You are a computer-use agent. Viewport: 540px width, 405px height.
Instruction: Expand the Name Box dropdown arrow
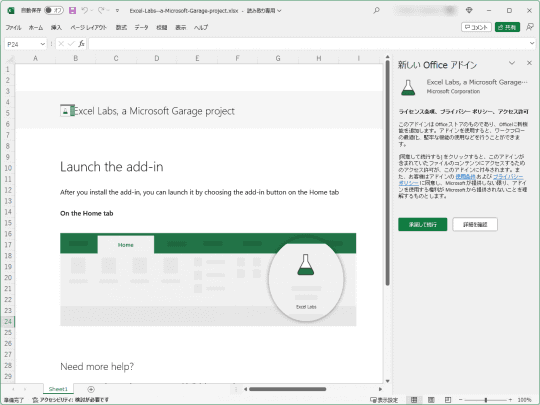click(x=43, y=44)
